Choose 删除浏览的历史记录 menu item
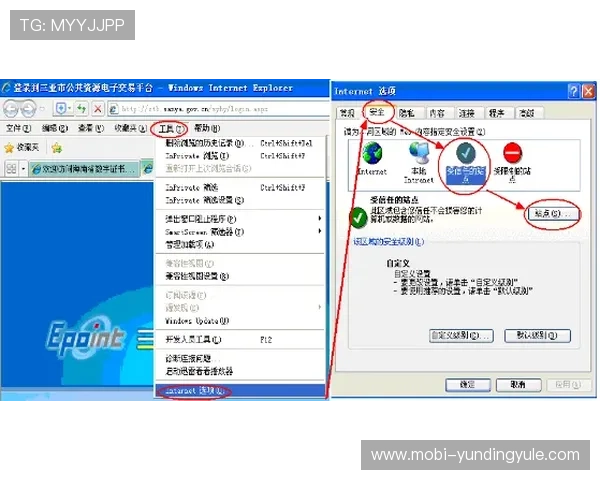Viewport: 600px width, 480px height. coord(241,143)
